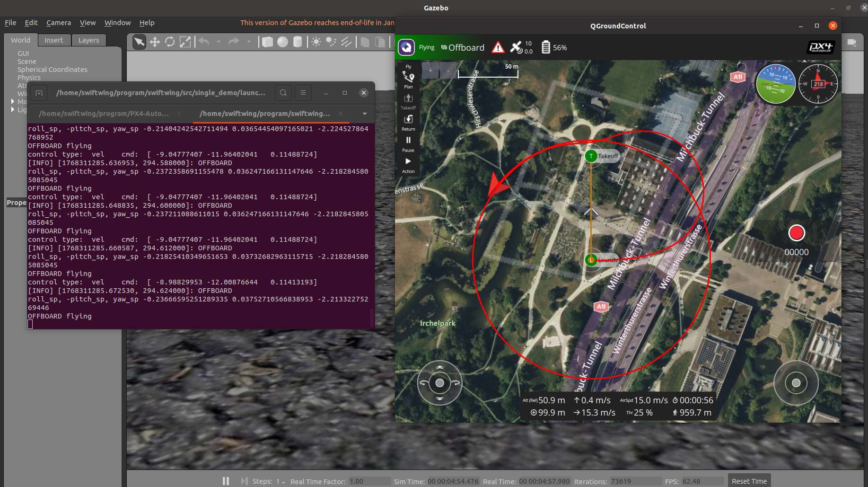
Task: Click the PX4 autopilot logo
Action: [821, 47]
